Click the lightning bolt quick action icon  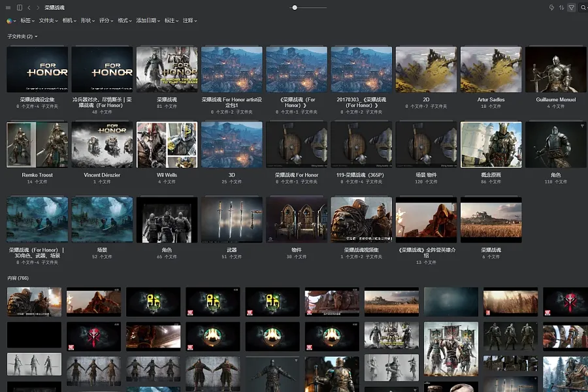[551, 7]
